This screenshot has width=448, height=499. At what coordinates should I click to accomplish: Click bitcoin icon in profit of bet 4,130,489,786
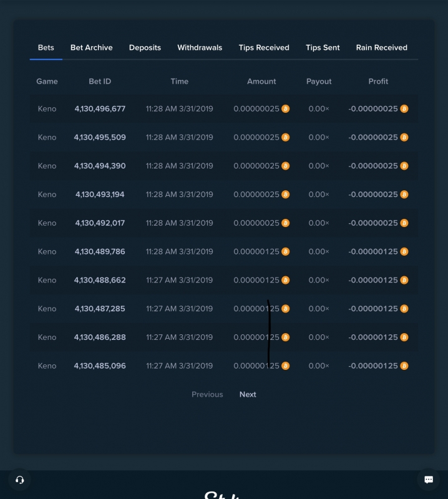click(404, 251)
